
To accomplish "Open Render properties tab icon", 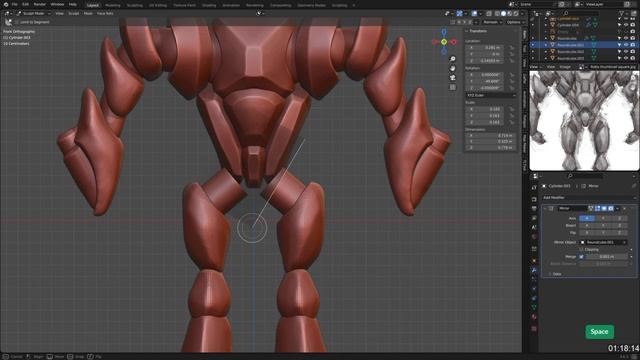I will (x=534, y=199).
